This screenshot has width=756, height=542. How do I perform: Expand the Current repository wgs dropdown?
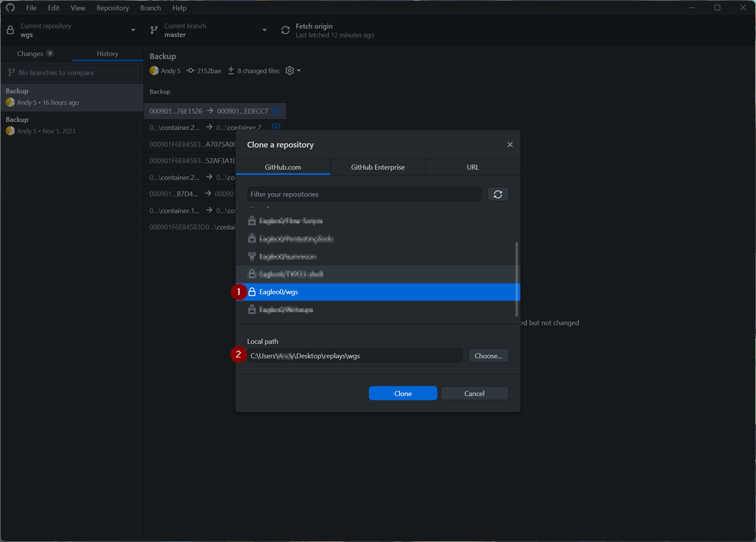click(x=72, y=30)
